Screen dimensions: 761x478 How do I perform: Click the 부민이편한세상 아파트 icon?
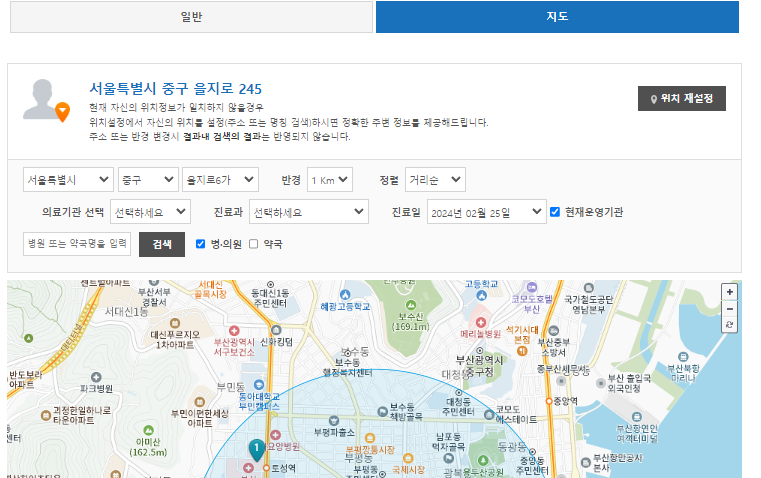(199, 402)
